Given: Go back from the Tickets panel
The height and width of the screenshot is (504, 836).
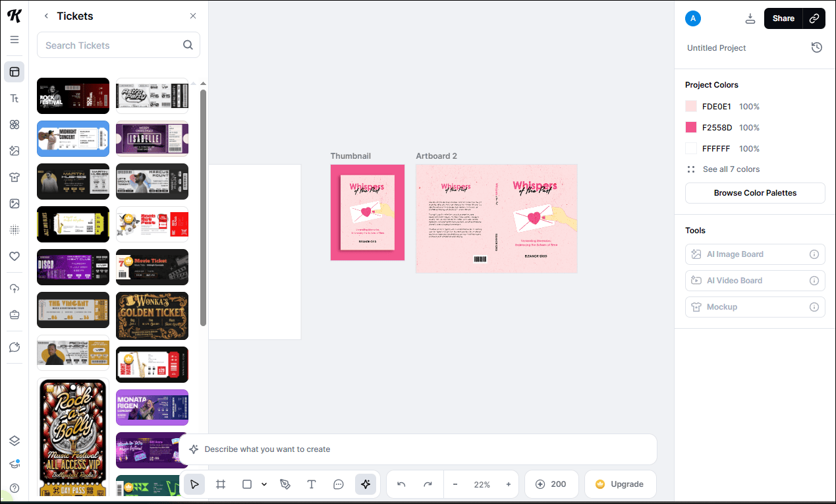Looking at the screenshot, I should point(45,15).
